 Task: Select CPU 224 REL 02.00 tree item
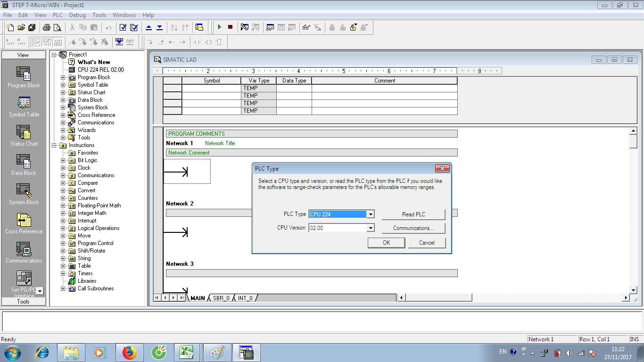pos(100,70)
